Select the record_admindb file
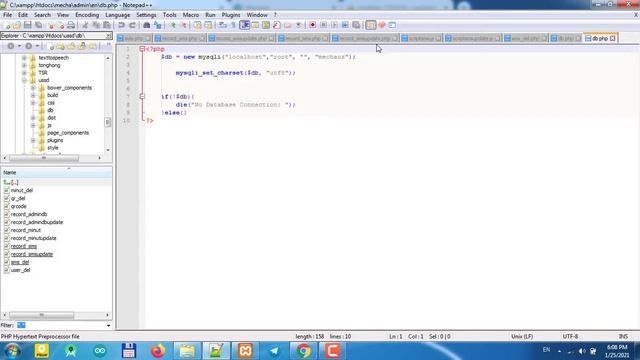The height and width of the screenshot is (360, 640). [x=29, y=214]
